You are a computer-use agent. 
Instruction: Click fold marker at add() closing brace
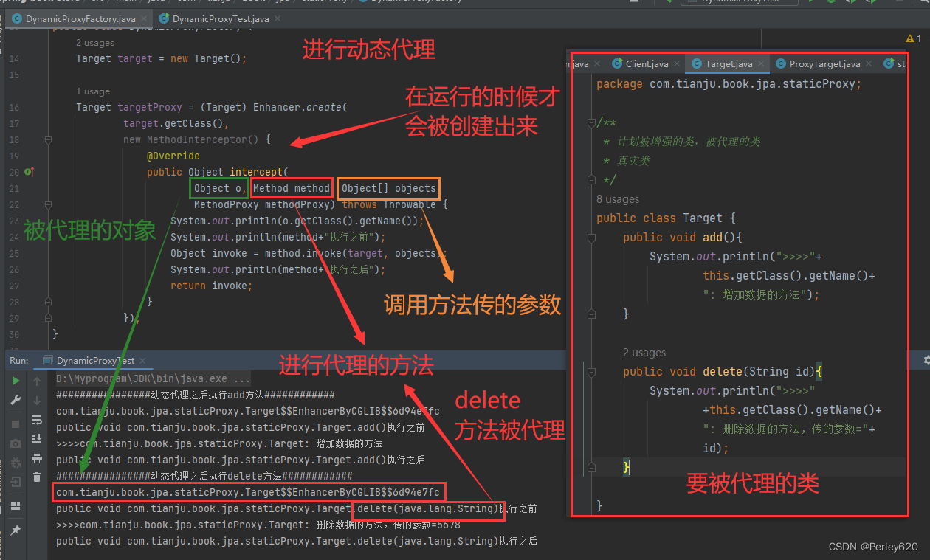[x=590, y=314]
